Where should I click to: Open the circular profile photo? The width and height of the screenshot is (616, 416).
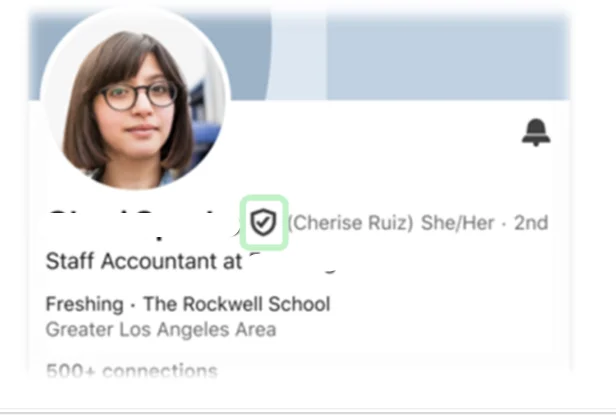click(x=135, y=98)
